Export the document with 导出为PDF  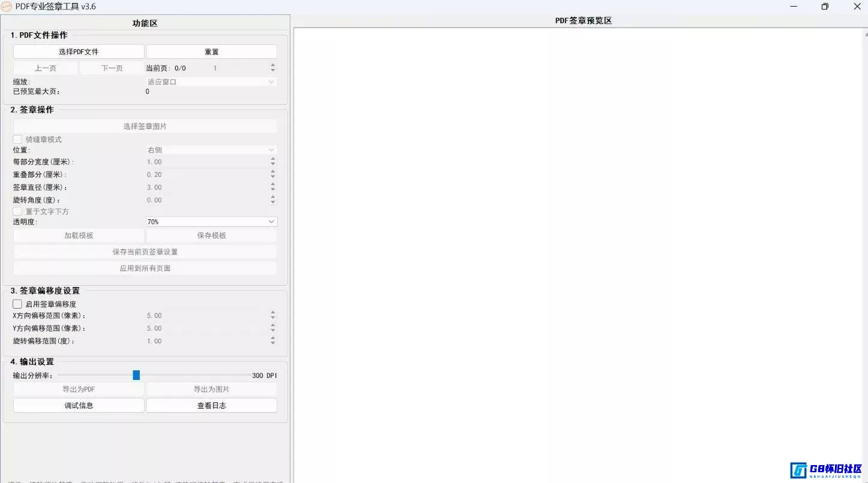[x=78, y=389]
